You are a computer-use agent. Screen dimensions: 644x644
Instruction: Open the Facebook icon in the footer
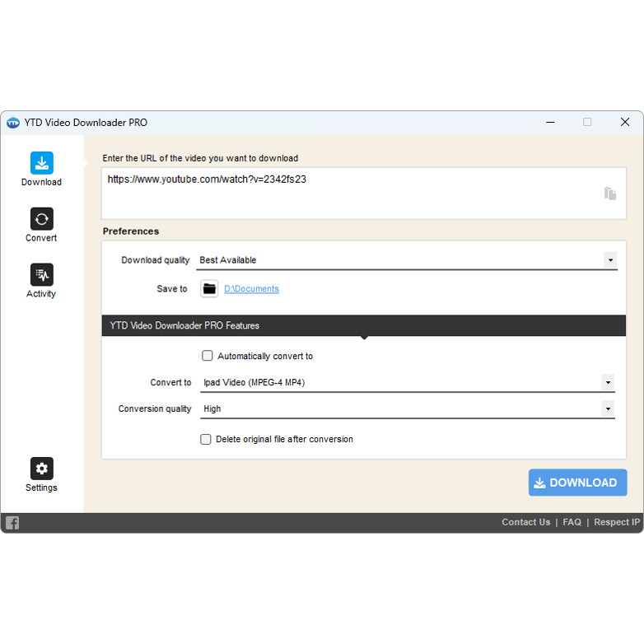(x=12, y=523)
